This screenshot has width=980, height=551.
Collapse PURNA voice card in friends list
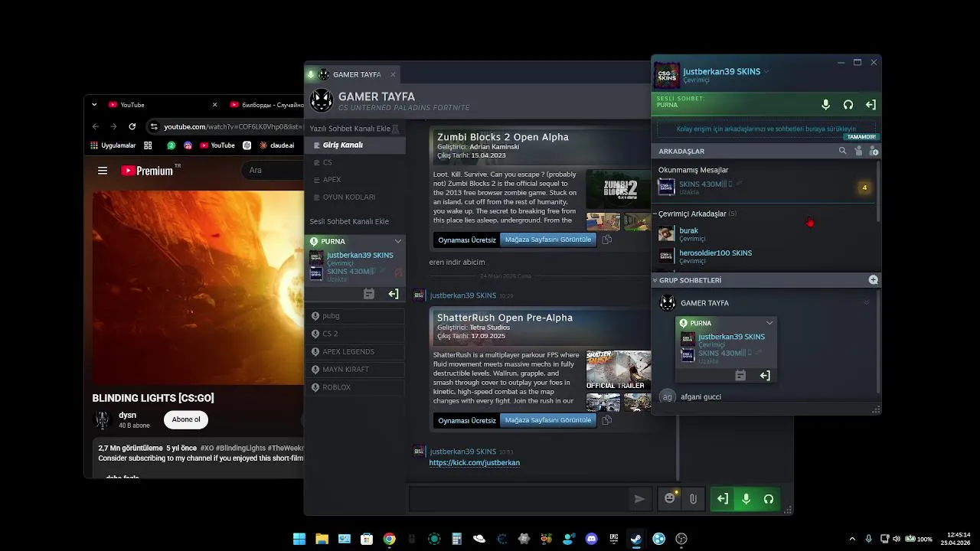point(769,323)
